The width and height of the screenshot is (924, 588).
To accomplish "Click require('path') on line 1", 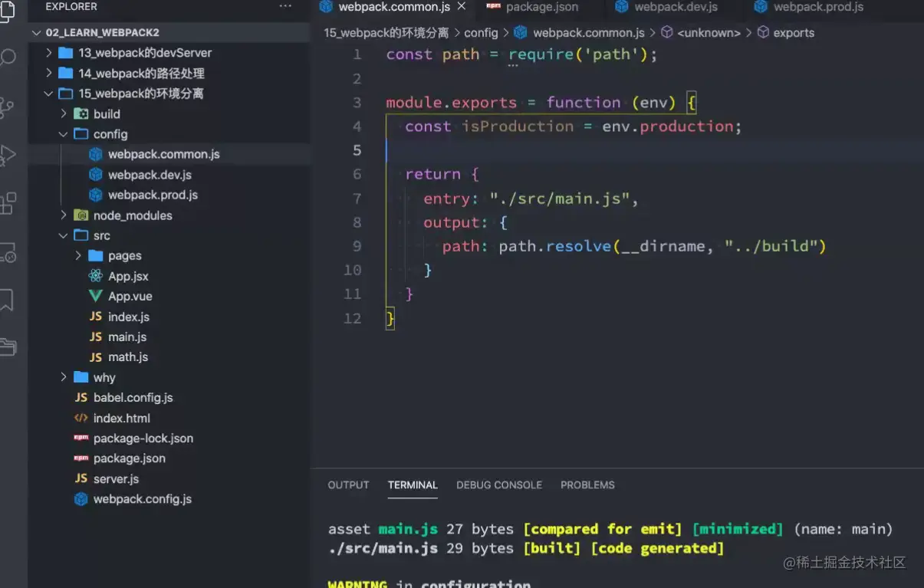I will coord(578,54).
